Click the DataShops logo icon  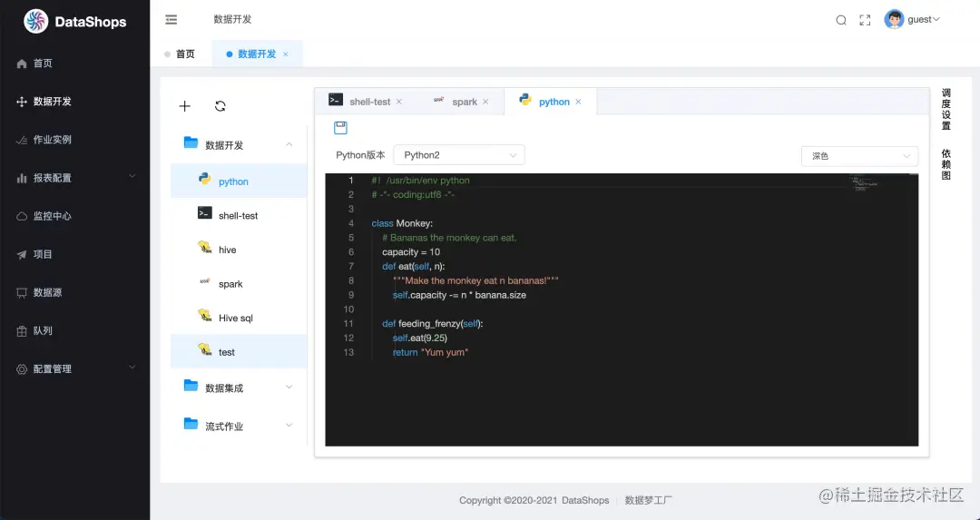35,22
